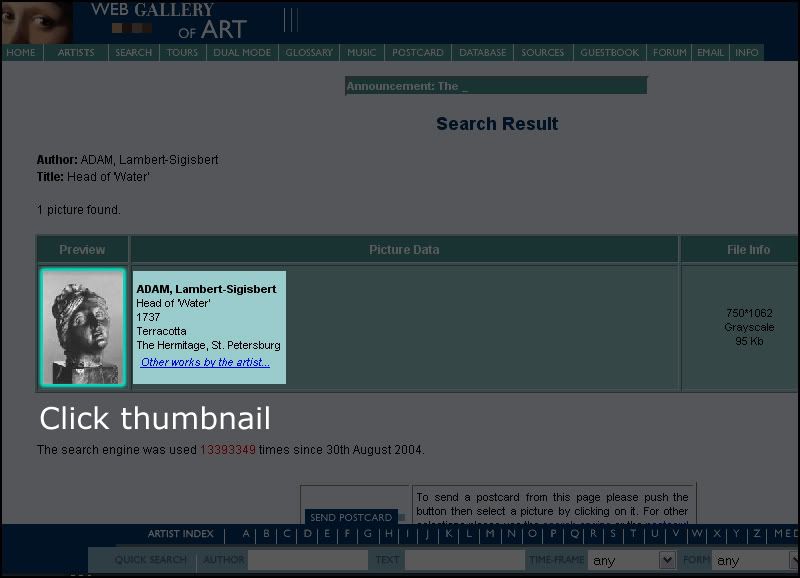800x578 pixels.
Task: Open the MUSIC section
Action: pyautogui.click(x=362, y=53)
